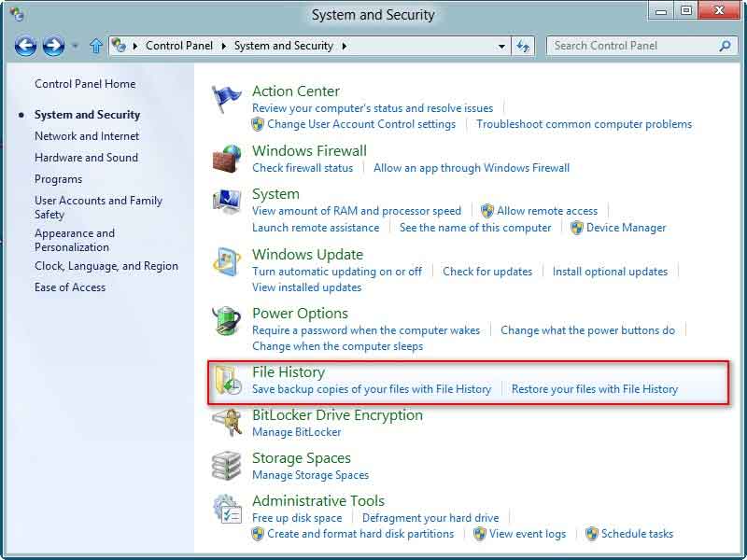Select System and Security in the sidebar
Viewport: 747px width, 560px height.
click(x=87, y=115)
